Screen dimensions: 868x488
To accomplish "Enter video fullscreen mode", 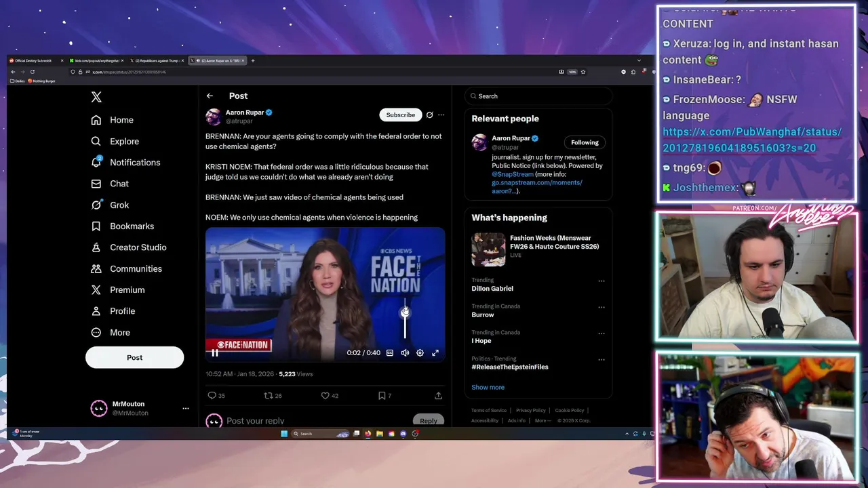I will (435, 352).
